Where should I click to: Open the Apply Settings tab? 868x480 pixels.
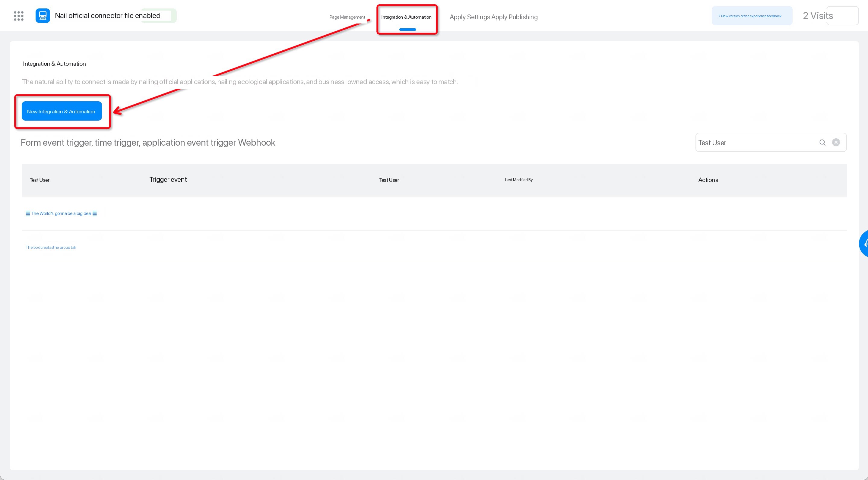tap(470, 17)
